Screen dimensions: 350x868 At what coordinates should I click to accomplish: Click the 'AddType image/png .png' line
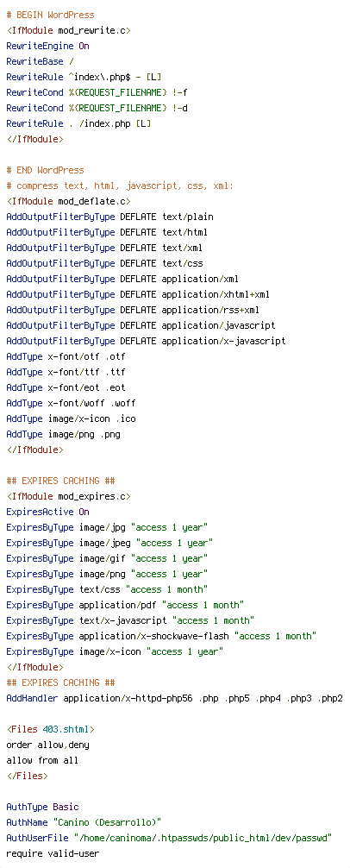point(64,418)
